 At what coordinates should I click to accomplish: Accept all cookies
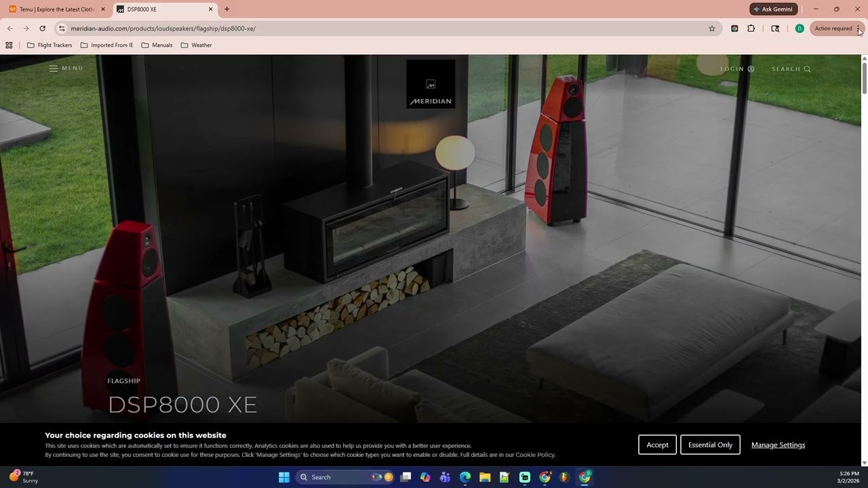tap(657, 445)
